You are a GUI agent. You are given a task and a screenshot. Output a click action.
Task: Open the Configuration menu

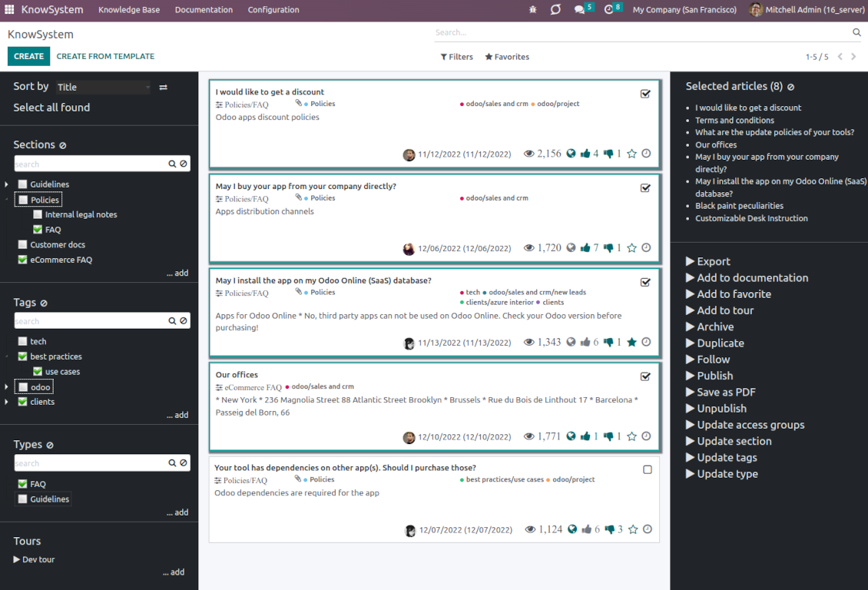273,9
